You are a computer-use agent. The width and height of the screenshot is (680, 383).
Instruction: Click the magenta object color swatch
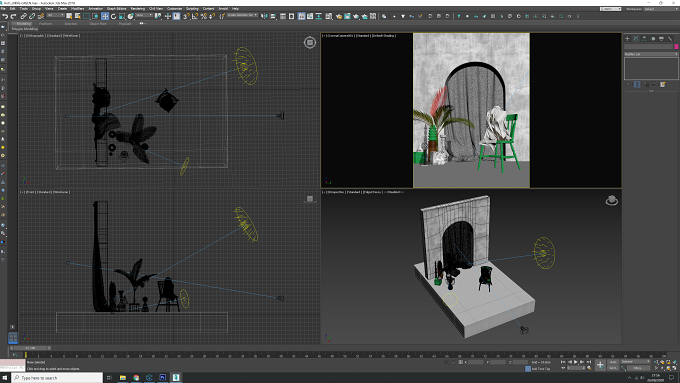[x=676, y=47]
